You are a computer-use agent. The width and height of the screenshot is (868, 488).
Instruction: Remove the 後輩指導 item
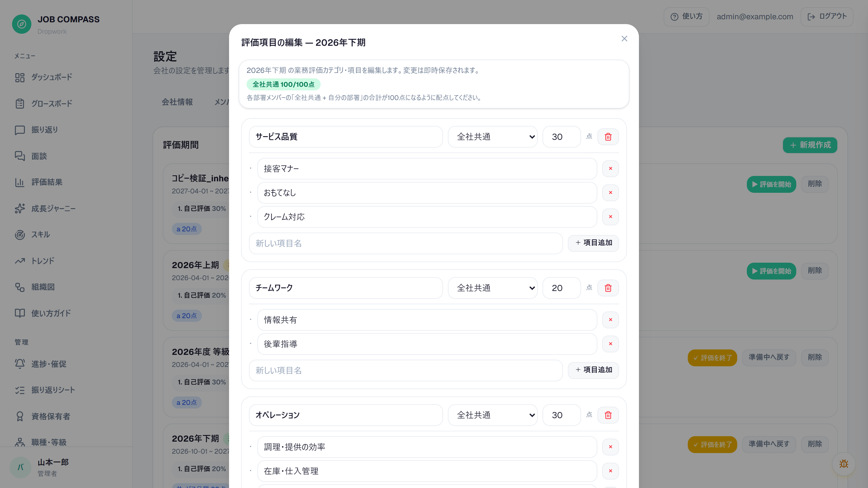[610, 344]
